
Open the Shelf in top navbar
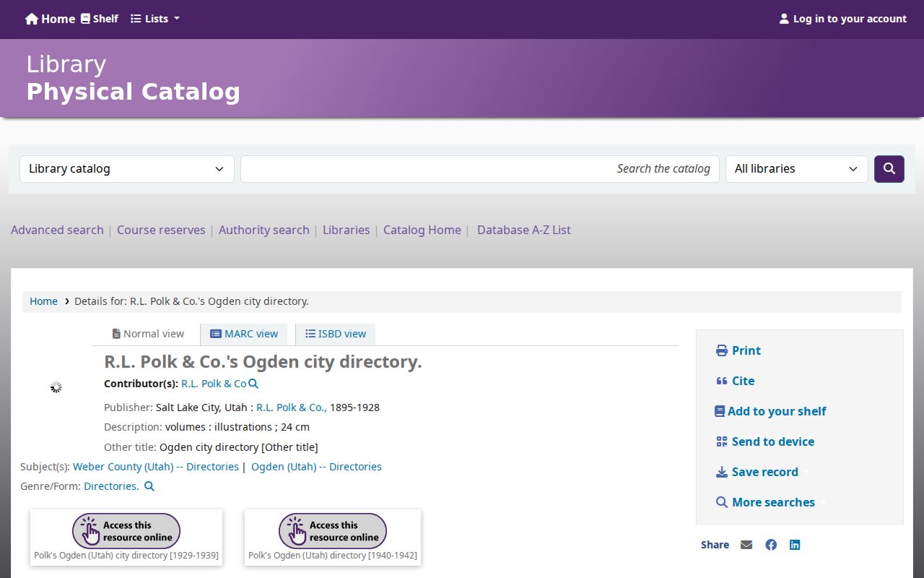pos(99,19)
